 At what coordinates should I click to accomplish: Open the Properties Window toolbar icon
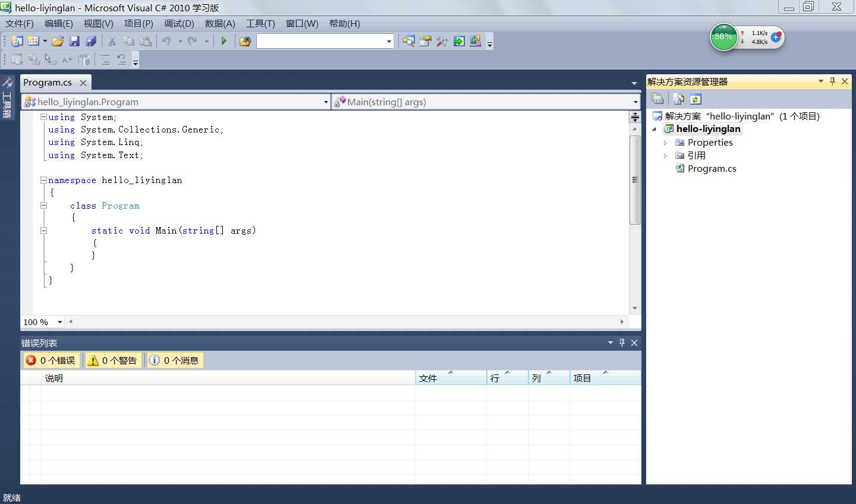click(426, 41)
